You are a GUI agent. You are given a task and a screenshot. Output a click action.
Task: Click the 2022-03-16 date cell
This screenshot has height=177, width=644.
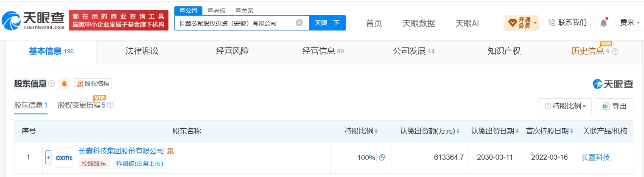pos(549,158)
